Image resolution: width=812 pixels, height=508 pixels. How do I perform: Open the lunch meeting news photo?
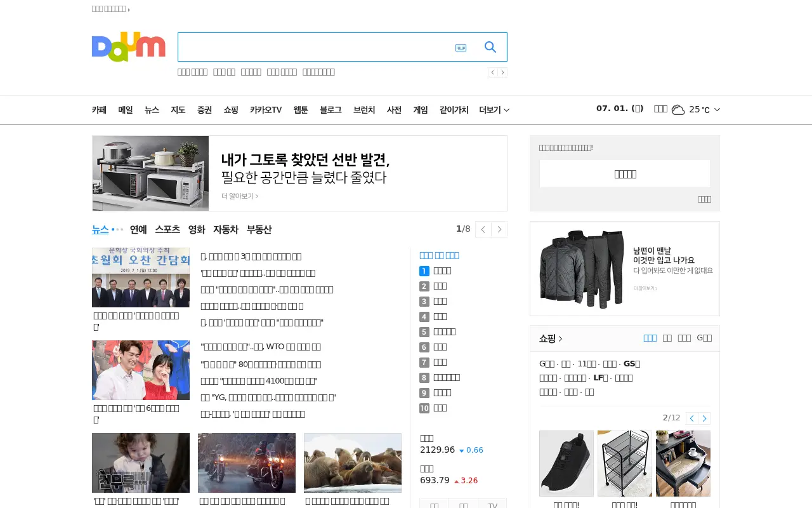point(141,277)
